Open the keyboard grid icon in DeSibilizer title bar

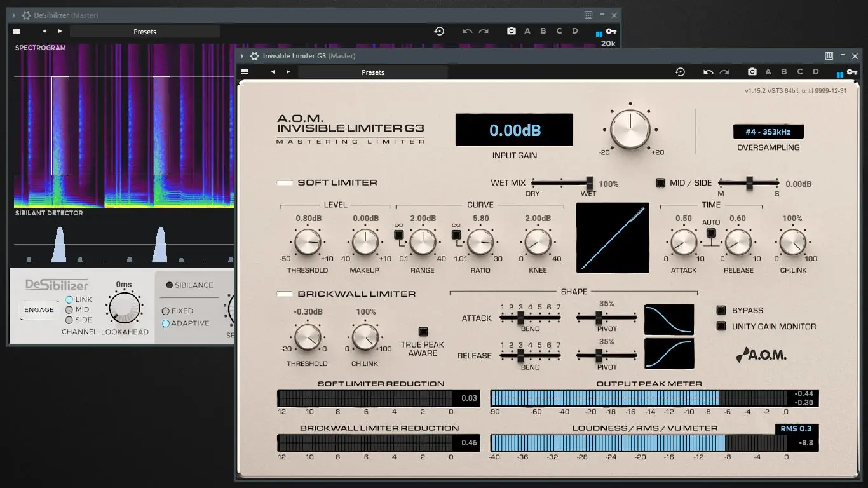pos(588,15)
